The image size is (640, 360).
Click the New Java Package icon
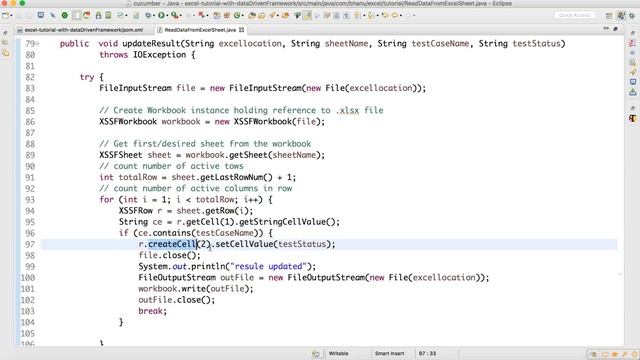pos(226,15)
